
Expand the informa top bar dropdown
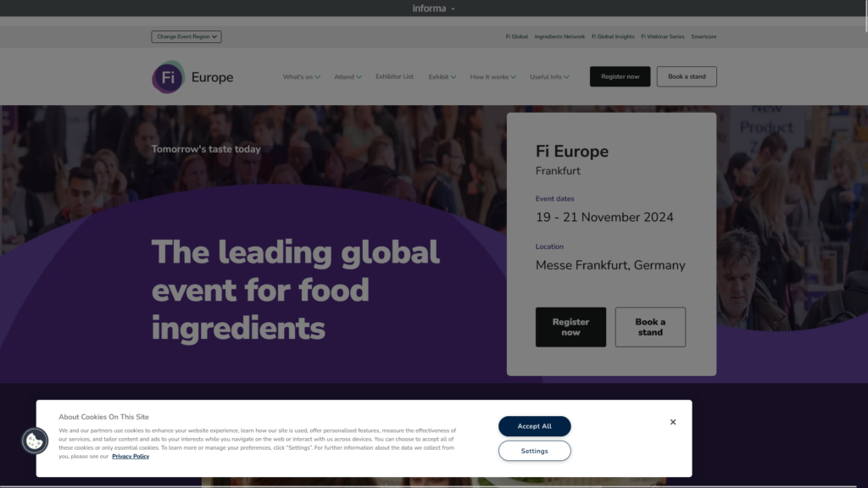tap(433, 8)
